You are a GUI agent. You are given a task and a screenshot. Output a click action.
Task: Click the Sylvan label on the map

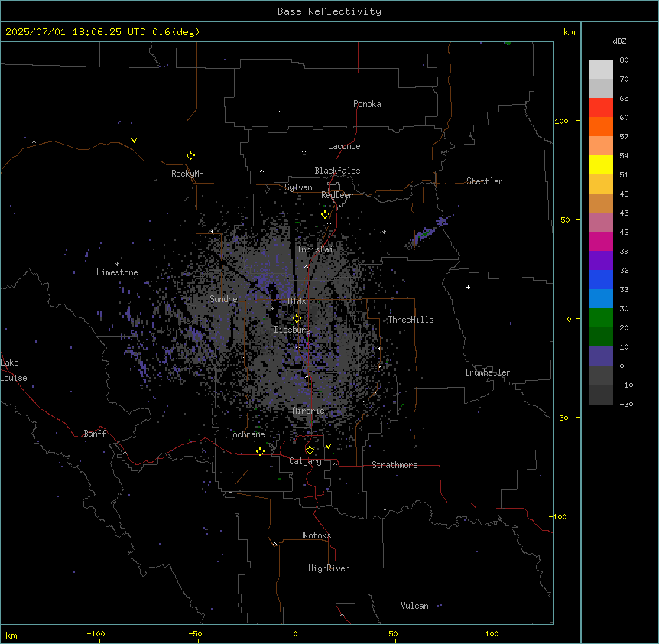point(298,187)
